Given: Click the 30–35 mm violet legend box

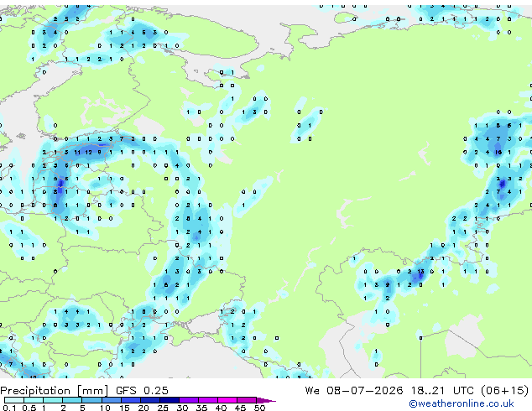Looking at the screenshot, I should pos(188,400).
